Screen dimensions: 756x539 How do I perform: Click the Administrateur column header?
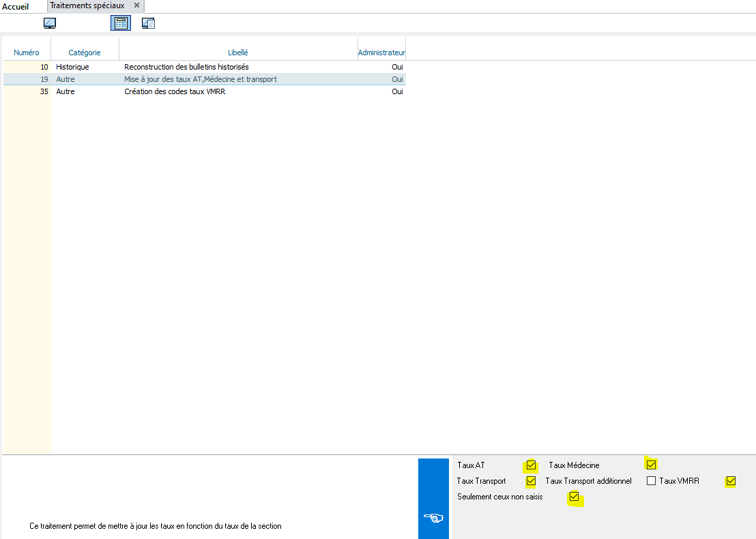click(381, 53)
